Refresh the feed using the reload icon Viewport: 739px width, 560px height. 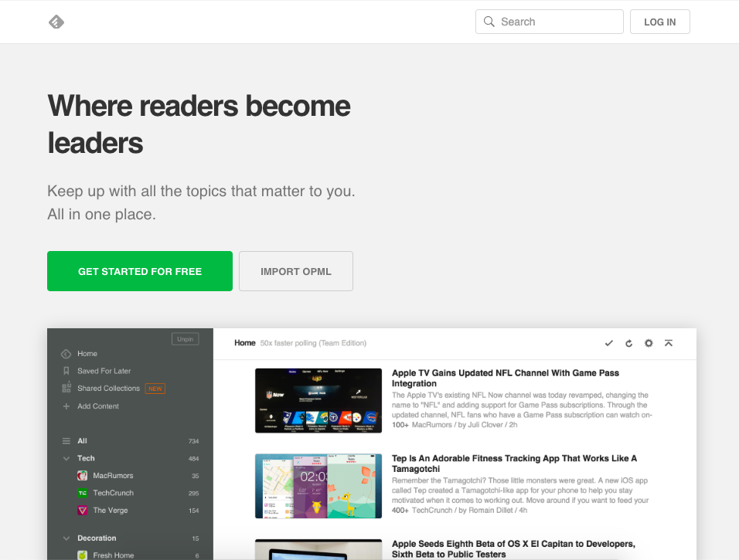click(628, 343)
